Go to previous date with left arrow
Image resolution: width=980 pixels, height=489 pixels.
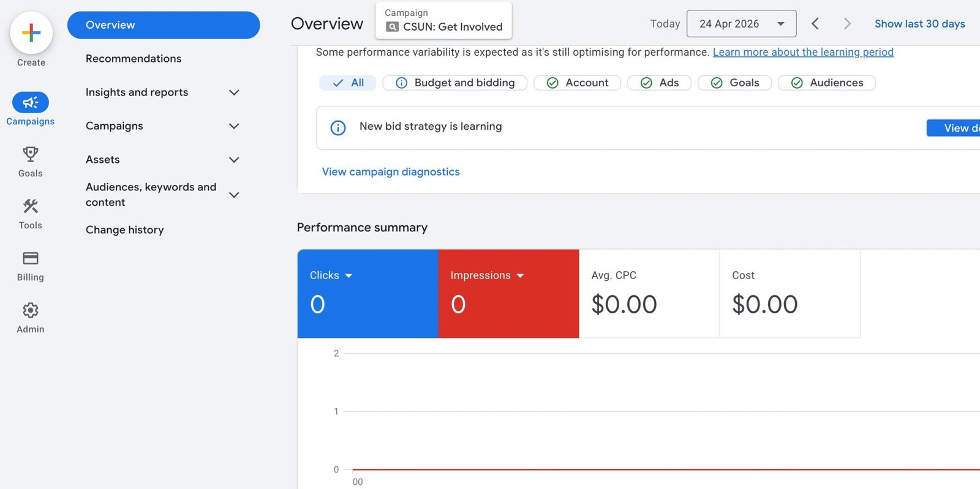point(815,24)
